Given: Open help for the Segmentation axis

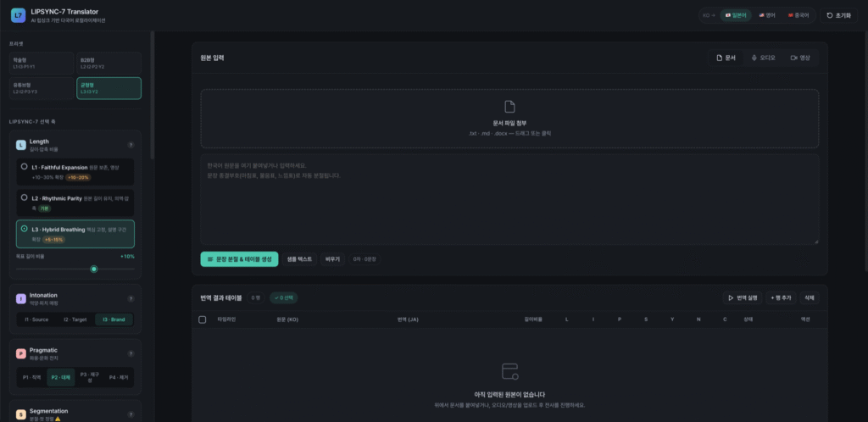Looking at the screenshot, I should click(131, 414).
